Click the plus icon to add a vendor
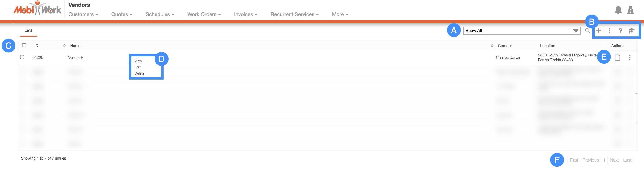This screenshot has width=644, height=171. click(x=598, y=31)
